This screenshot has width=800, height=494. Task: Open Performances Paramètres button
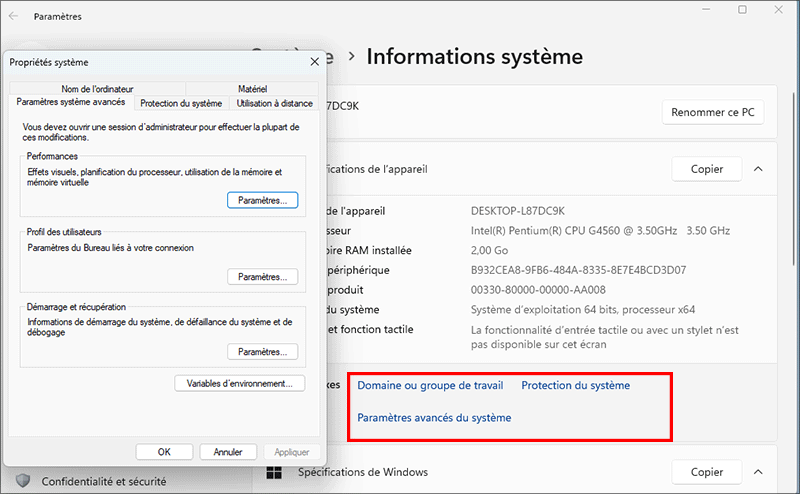point(263,200)
